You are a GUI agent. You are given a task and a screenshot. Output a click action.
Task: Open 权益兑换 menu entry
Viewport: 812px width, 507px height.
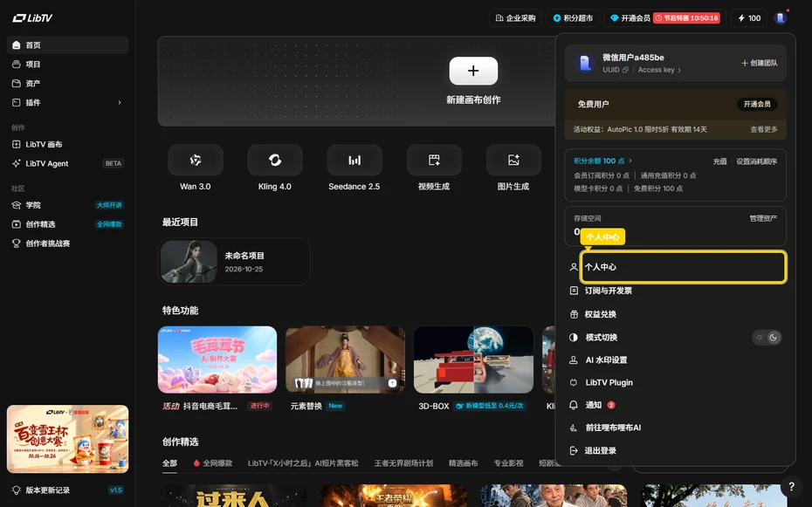pyautogui.click(x=675, y=314)
